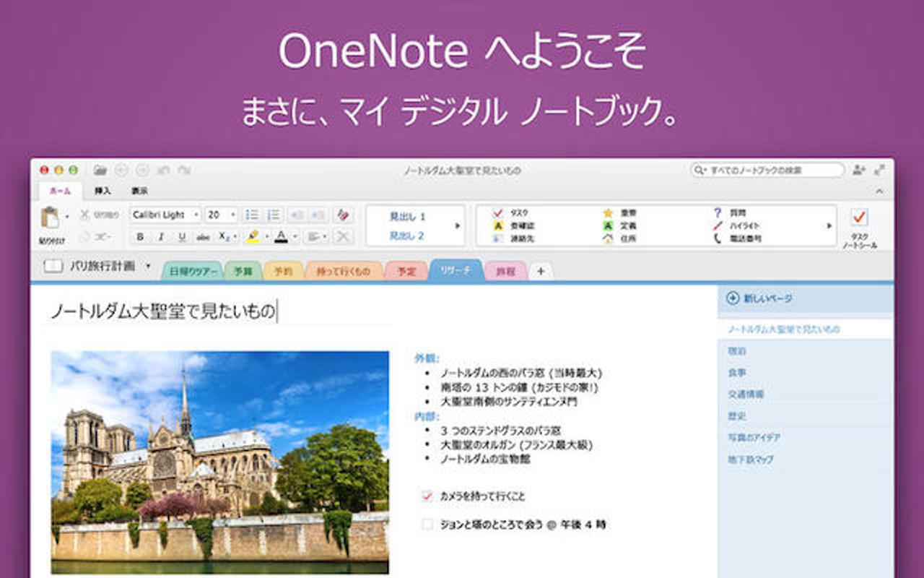Apply the ハイライト pen tag
924x578 pixels.
tap(736, 225)
